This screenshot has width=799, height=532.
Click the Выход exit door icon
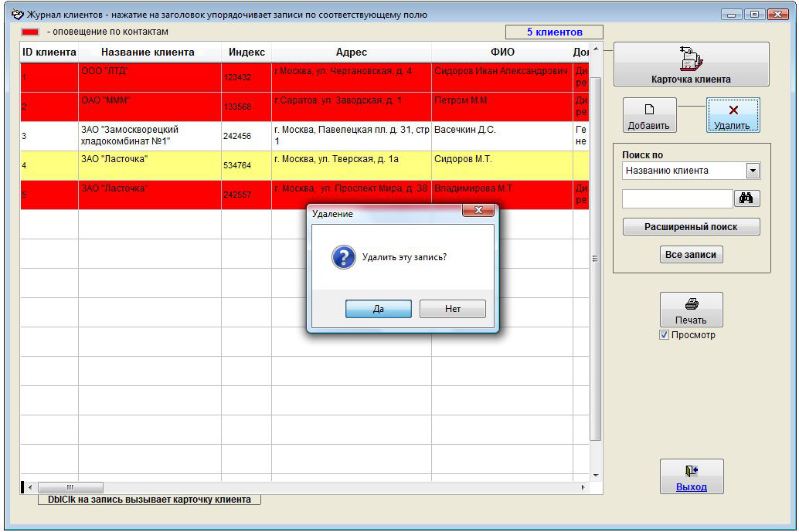691,471
